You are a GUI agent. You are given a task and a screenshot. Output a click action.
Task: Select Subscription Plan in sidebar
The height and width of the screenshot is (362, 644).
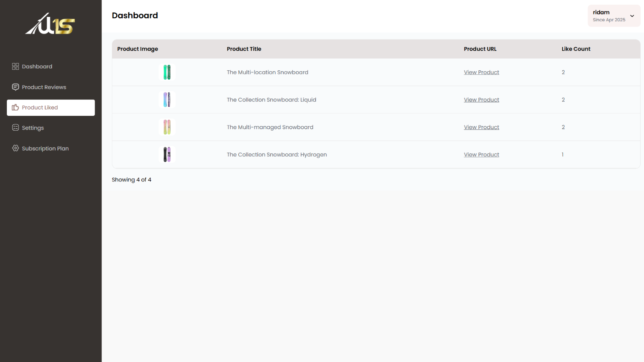[45, 148]
